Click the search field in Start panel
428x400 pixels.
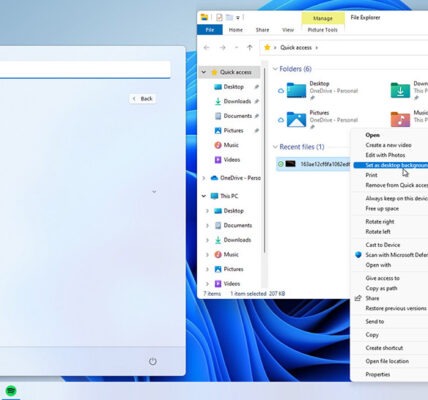[x=85, y=70]
